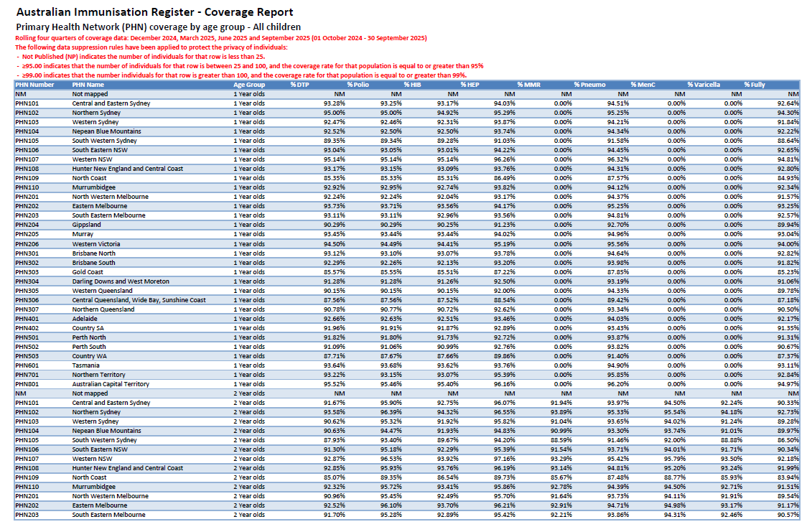Click the % Fully column header

coord(752,84)
